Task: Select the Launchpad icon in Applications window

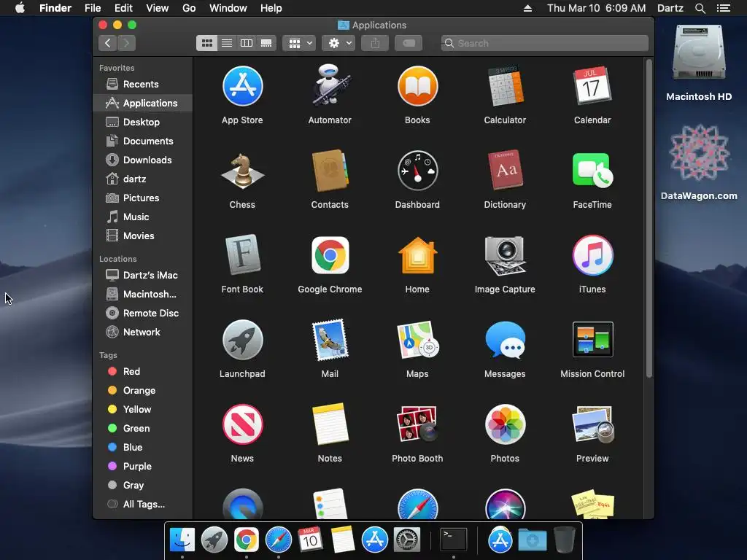Action: (242, 340)
